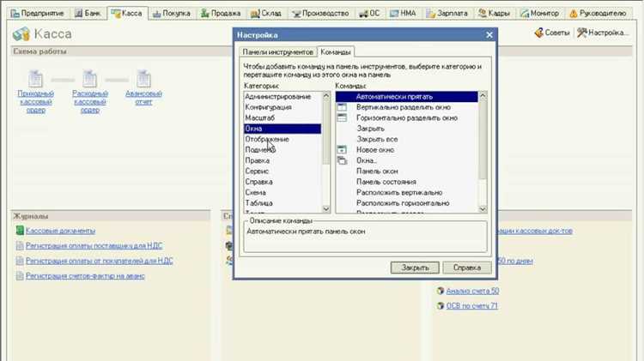Click the Вертикально разделить окно command icon

pyautogui.click(x=342, y=107)
